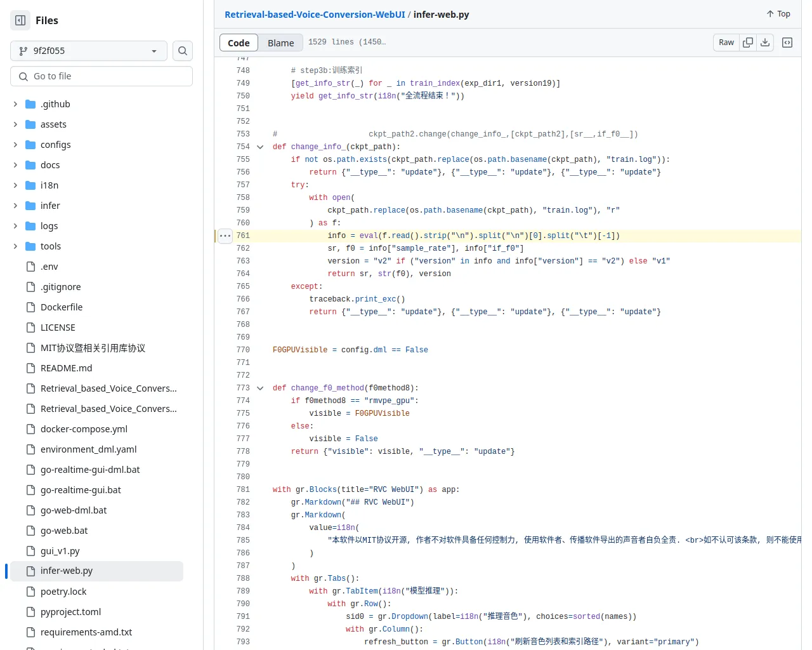
Task: Expand the .github folder chevron
Action: 15,104
